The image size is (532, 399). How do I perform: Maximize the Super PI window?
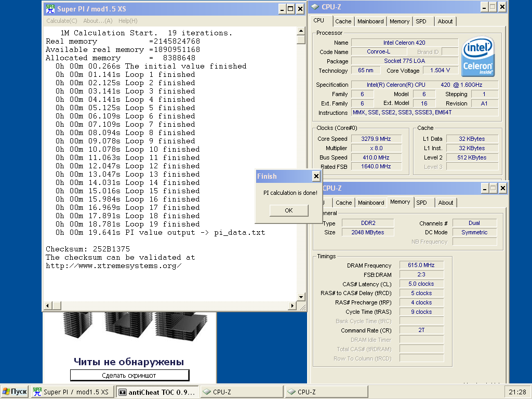point(291,9)
